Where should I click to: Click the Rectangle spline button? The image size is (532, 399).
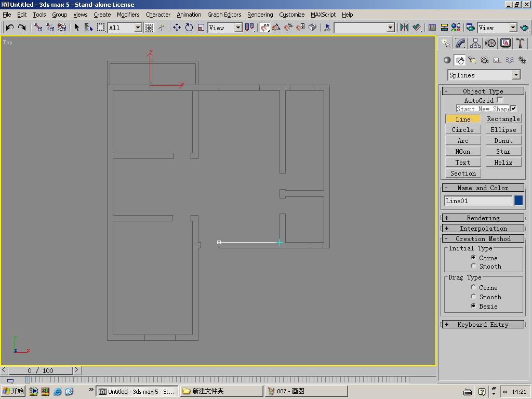(503, 119)
